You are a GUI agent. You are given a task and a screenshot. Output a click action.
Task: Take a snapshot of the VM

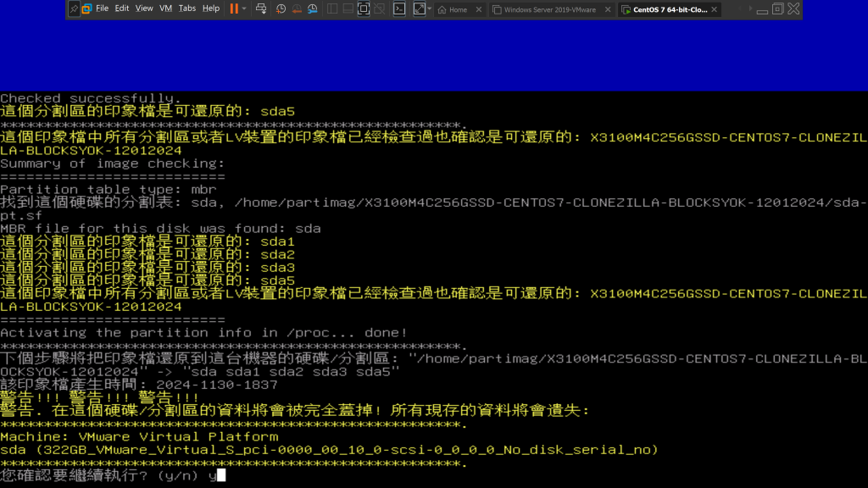tap(281, 8)
